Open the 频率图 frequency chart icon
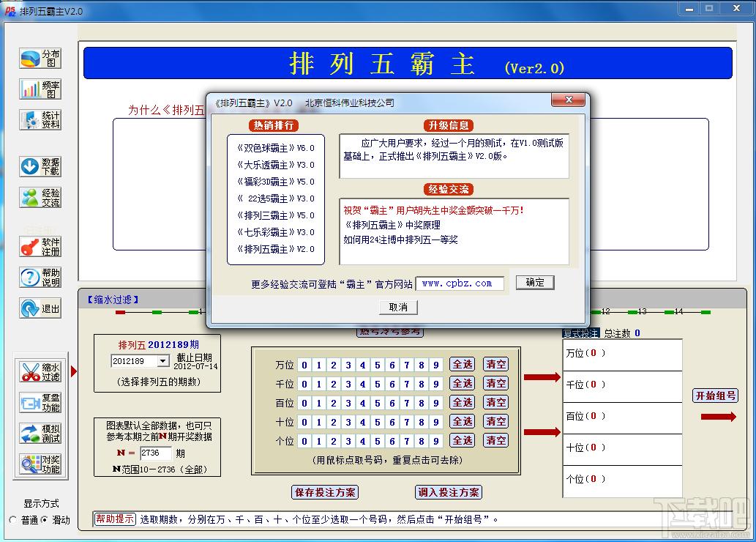Screen dimensions: 756x542 click(40, 89)
